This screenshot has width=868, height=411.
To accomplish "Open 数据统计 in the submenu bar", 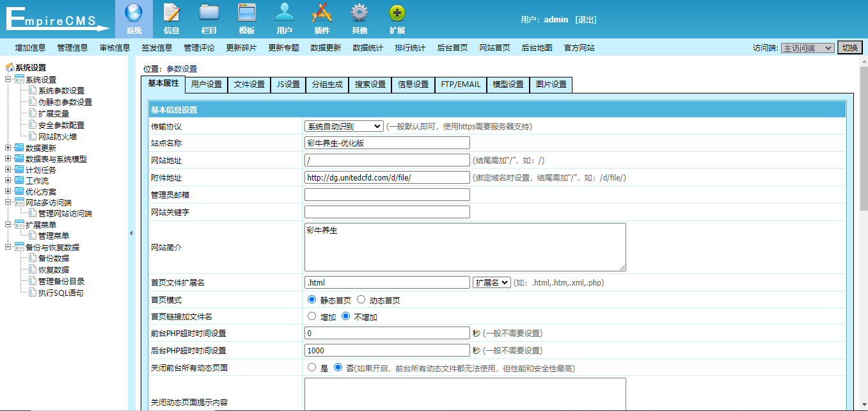I will click(368, 48).
